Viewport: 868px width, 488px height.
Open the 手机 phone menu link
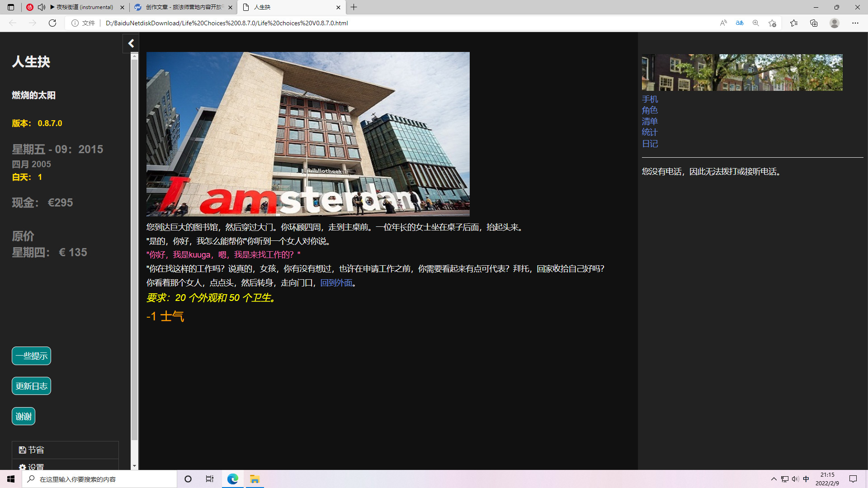(x=650, y=99)
